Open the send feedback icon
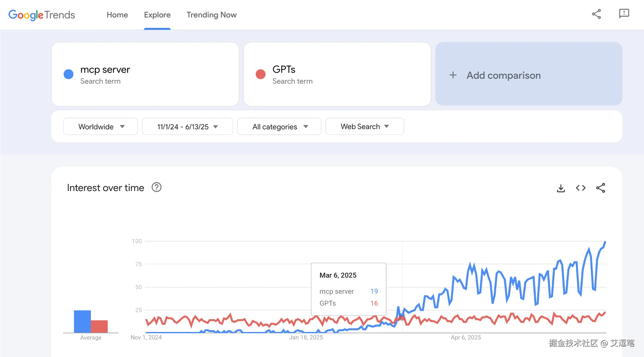 [624, 14]
